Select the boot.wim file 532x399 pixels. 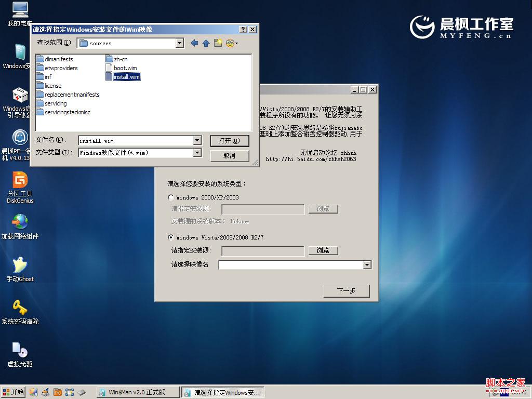[x=125, y=68]
